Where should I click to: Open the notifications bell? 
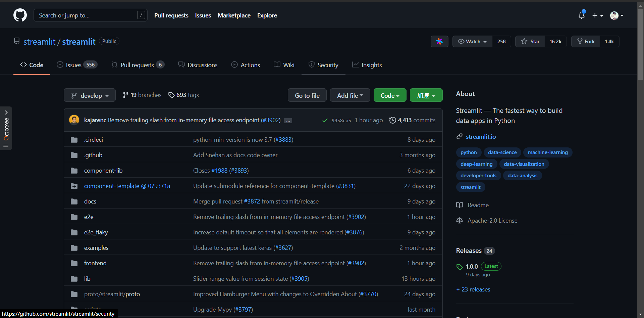pyautogui.click(x=582, y=15)
